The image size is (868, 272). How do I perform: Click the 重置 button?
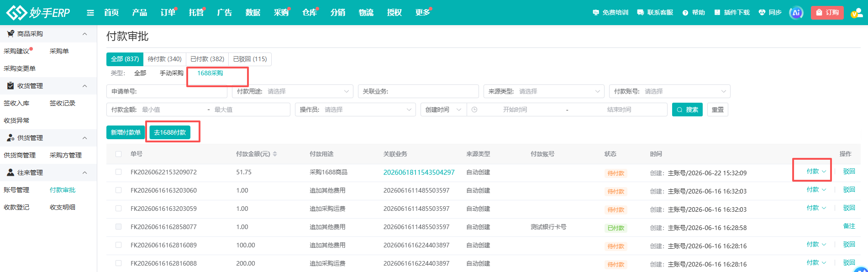tap(718, 110)
